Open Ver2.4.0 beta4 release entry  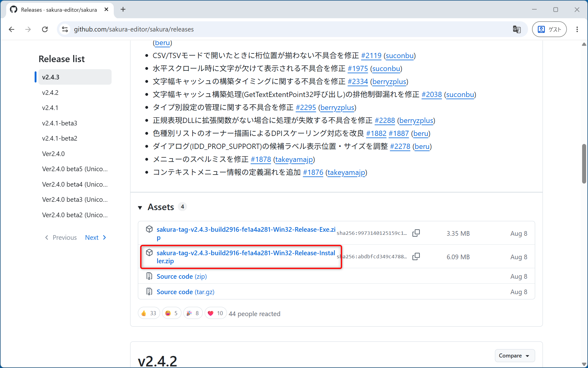[75, 184]
